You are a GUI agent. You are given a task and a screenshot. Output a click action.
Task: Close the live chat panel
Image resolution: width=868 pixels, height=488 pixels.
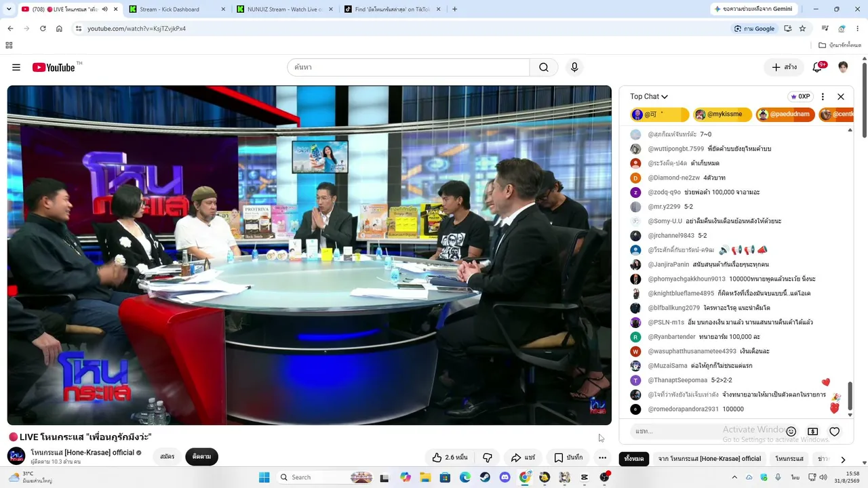pyautogui.click(x=841, y=96)
